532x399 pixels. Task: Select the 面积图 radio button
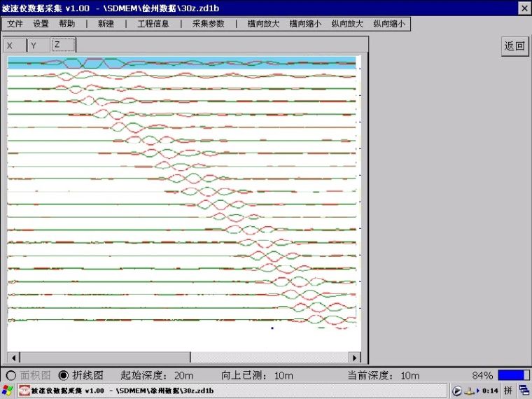[11, 375]
